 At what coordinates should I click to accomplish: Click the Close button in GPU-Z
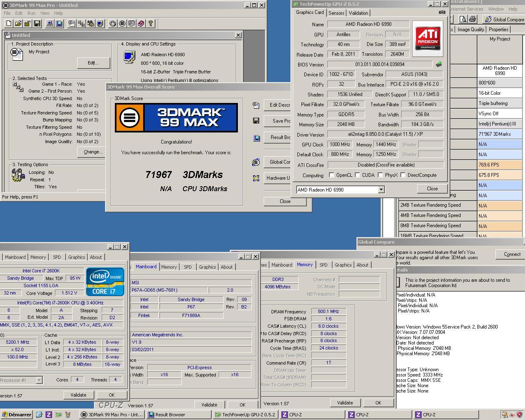point(432,189)
